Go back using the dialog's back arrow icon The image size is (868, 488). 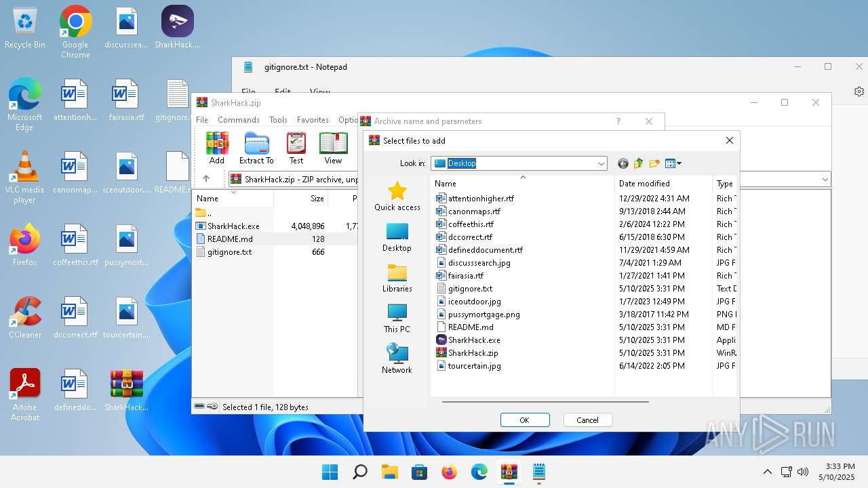coord(623,163)
